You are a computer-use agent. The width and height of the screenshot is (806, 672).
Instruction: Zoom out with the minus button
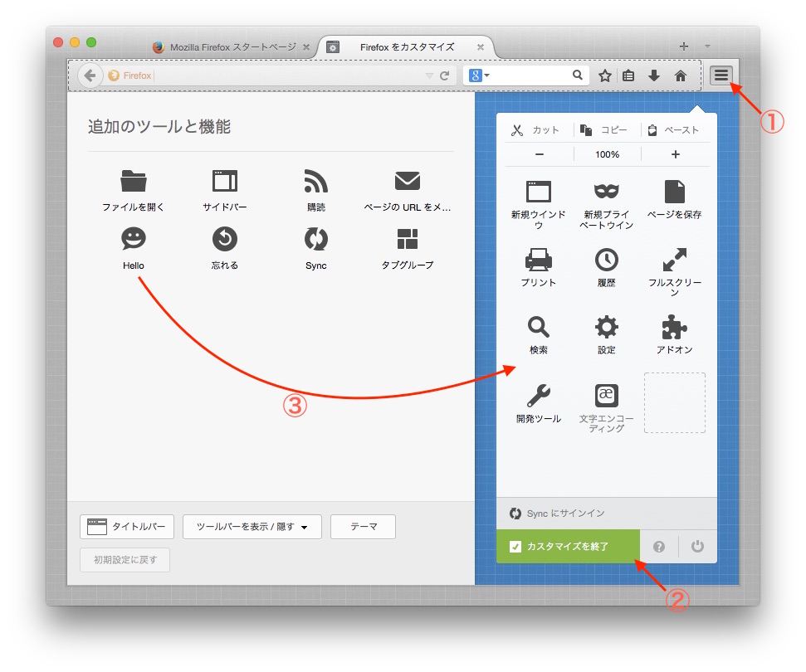coord(540,154)
